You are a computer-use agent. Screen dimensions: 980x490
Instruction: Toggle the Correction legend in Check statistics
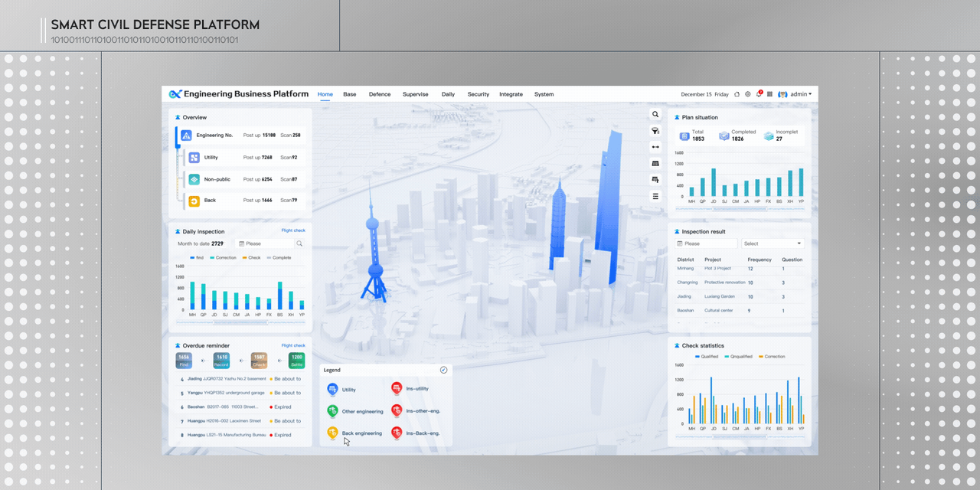771,357
